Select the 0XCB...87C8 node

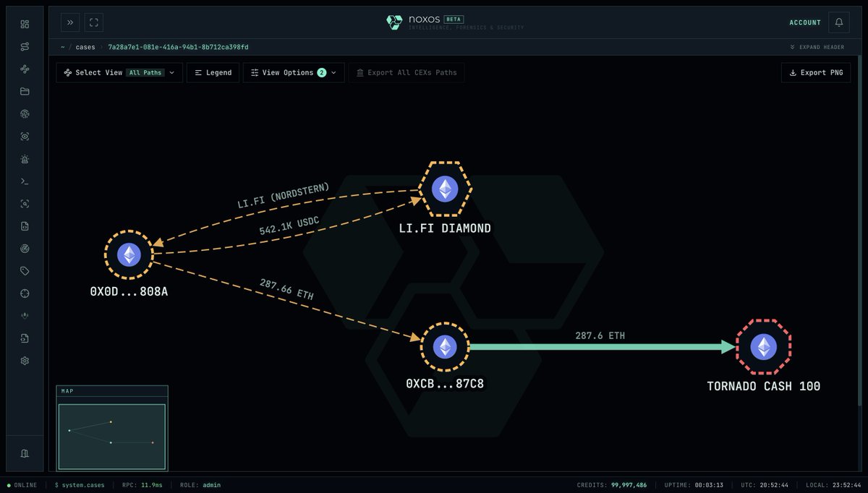(x=445, y=347)
